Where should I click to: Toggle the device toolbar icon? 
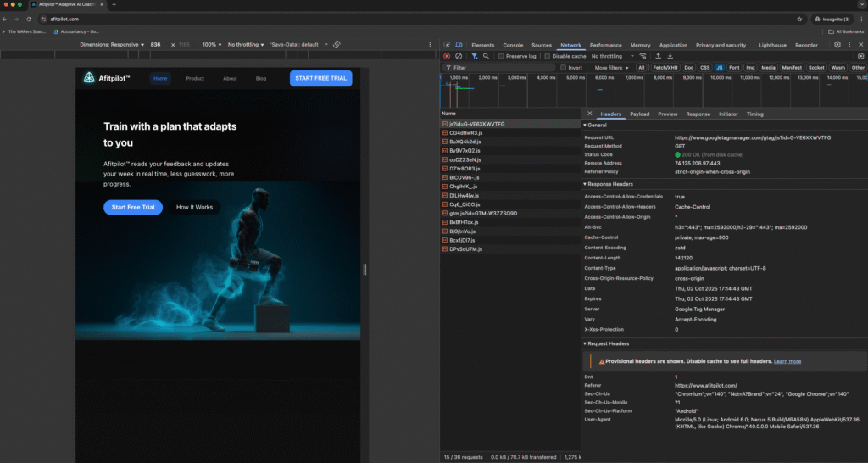coord(459,45)
